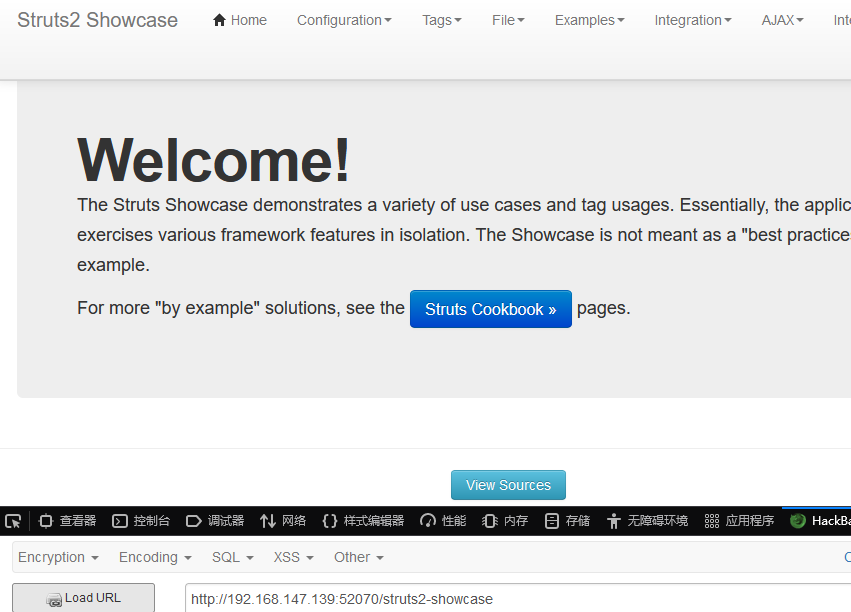This screenshot has width=851, height=612.
Task: Open the Network (网络) devtools tab
Action: [283, 521]
